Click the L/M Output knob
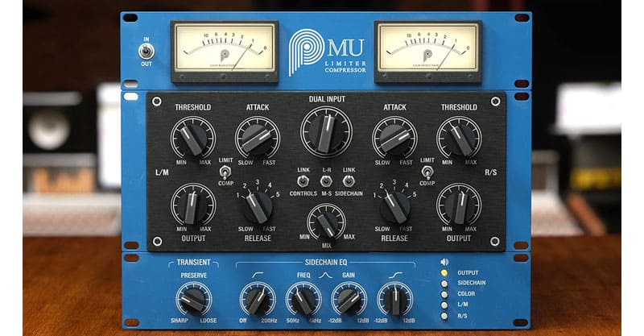The width and height of the screenshot is (644, 336). pyautogui.click(x=193, y=205)
